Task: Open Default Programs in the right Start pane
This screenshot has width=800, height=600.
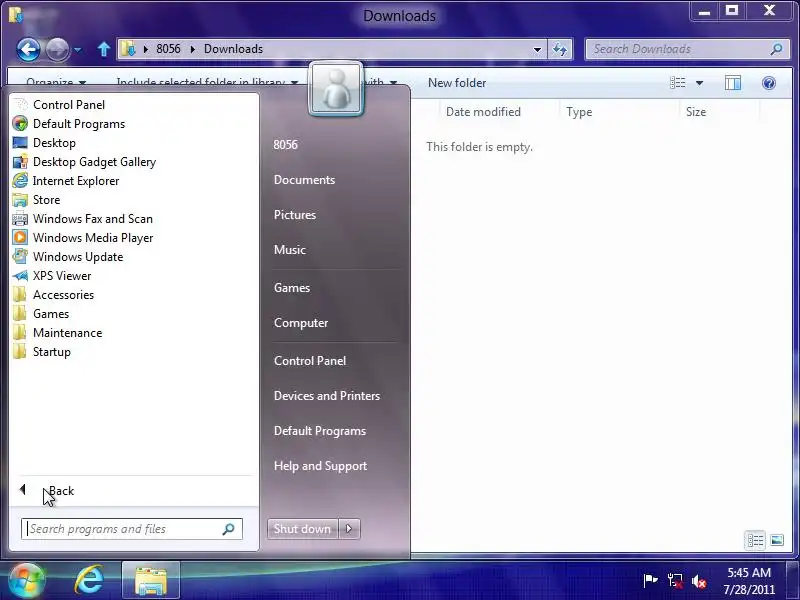Action: tap(319, 431)
